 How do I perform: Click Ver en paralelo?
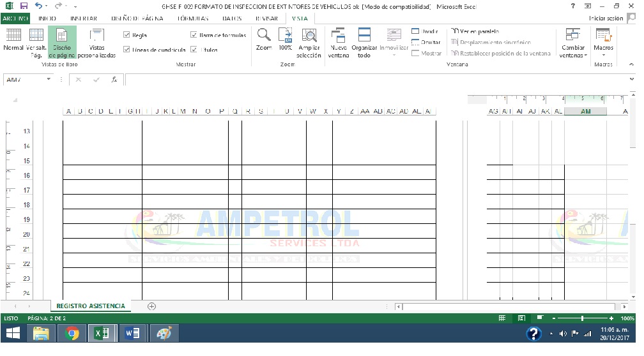[x=475, y=31]
